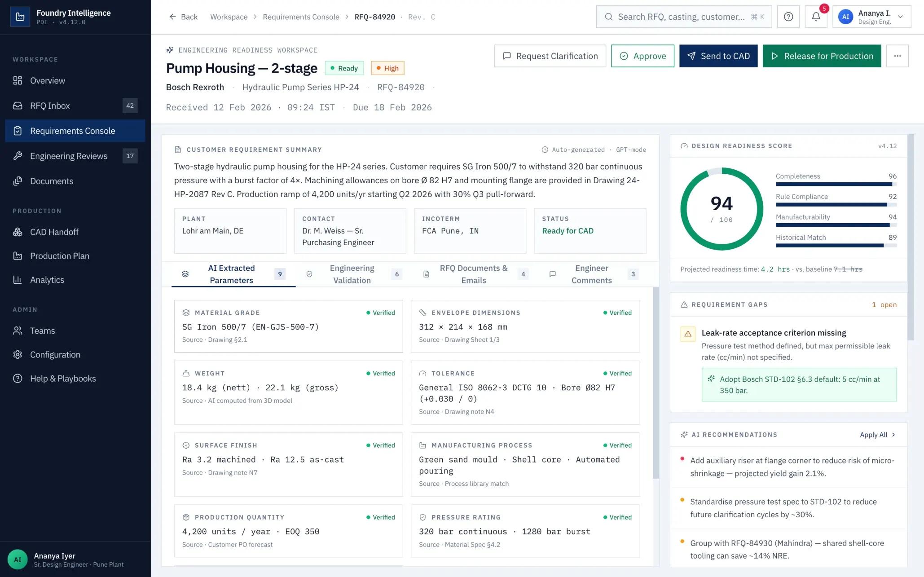Open RFQ Inbox menu item
The image size is (924, 577).
(75, 106)
